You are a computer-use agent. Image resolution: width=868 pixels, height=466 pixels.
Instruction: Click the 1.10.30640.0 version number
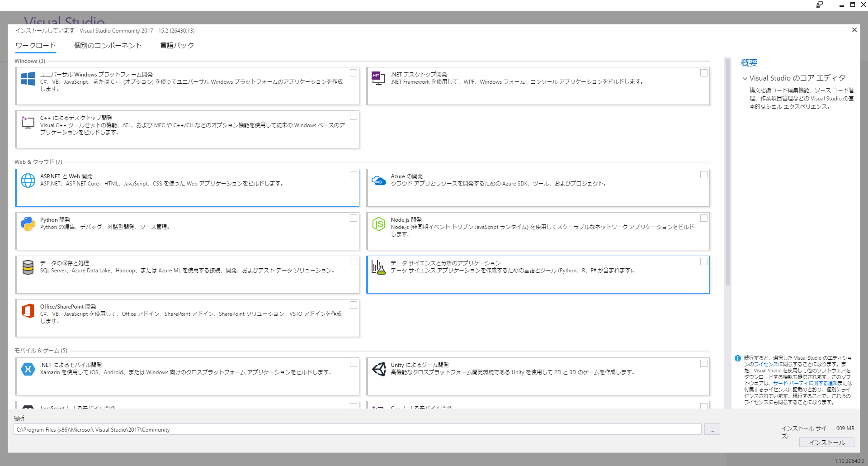click(x=849, y=461)
